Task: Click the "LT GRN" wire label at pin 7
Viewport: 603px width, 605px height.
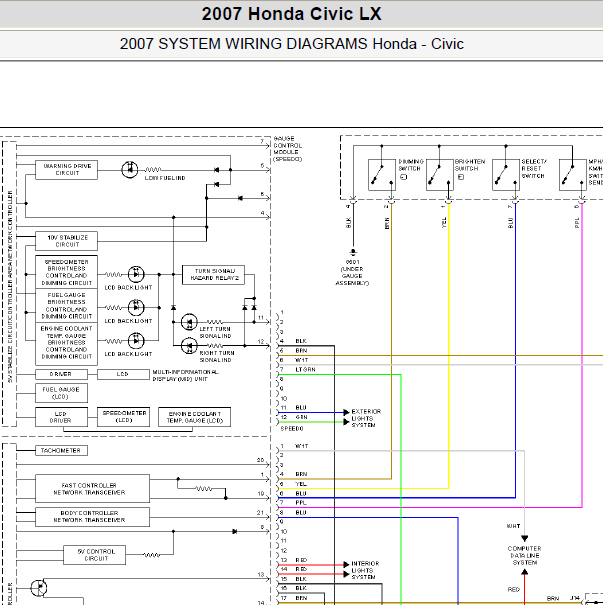Action: click(306, 370)
